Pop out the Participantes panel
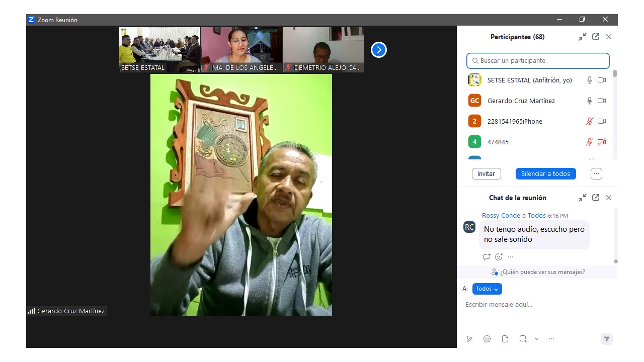Image resolution: width=644 pixels, height=362 pixels. [x=596, y=37]
